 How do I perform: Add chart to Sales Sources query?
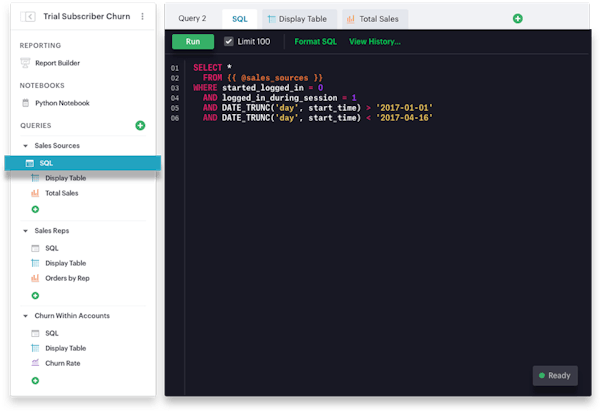click(x=35, y=209)
